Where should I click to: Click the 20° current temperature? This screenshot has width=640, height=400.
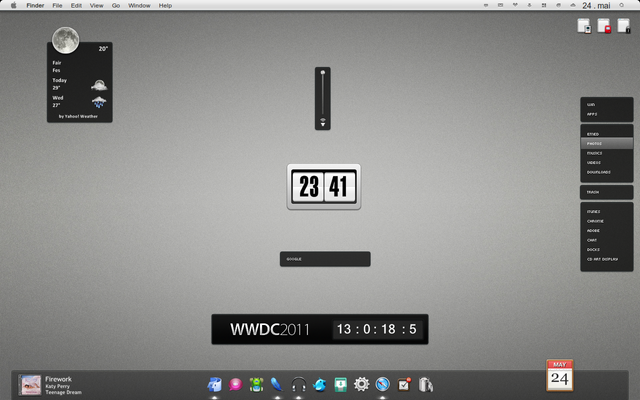pos(103,49)
